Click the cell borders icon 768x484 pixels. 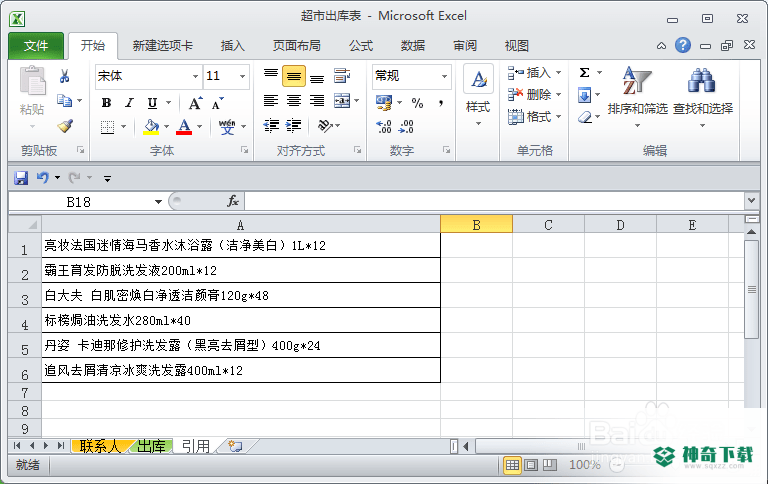click(107, 127)
